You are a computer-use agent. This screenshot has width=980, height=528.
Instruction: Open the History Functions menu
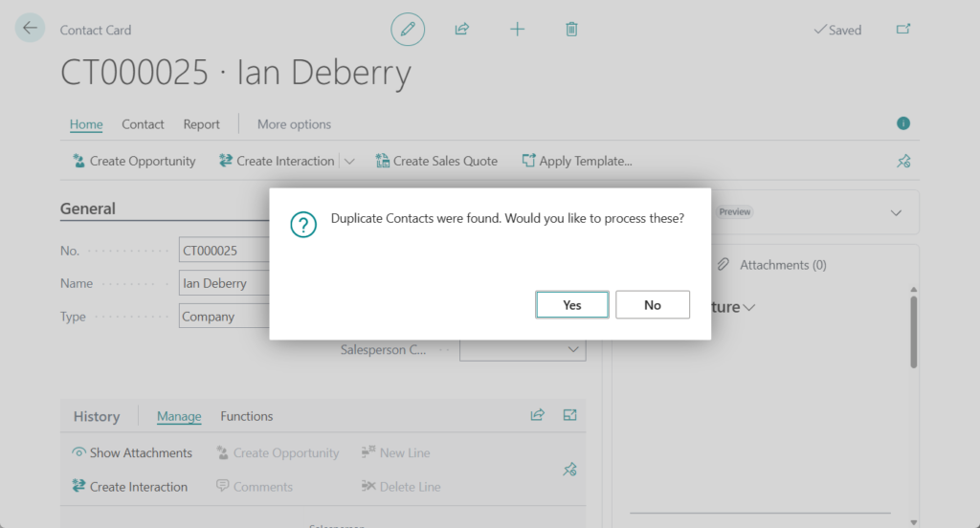tap(246, 416)
